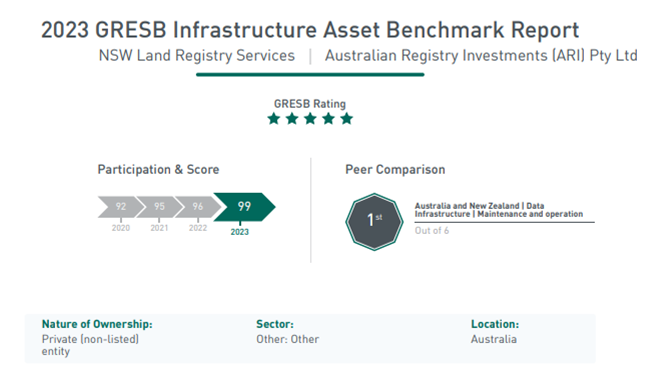The width and height of the screenshot is (665, 375).
Task: Click the first GRESB rating star
Action: coord(274,119)
